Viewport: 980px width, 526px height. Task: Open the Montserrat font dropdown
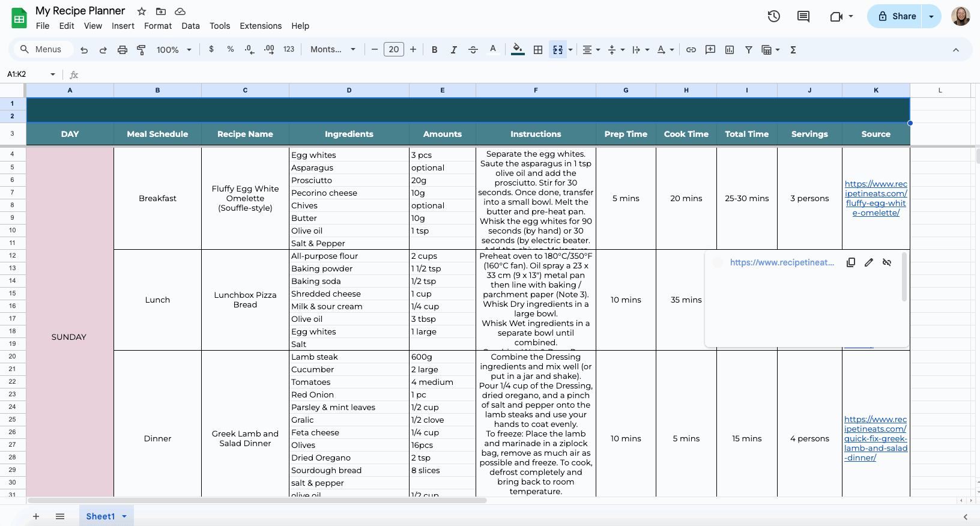pyautogui.click(x=333, y=49)
